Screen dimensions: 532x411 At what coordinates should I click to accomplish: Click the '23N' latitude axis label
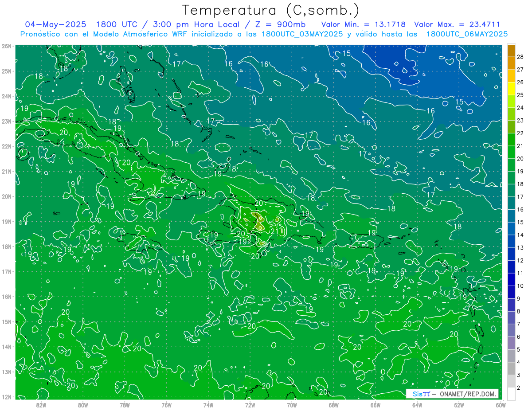(x=7, y=121)
